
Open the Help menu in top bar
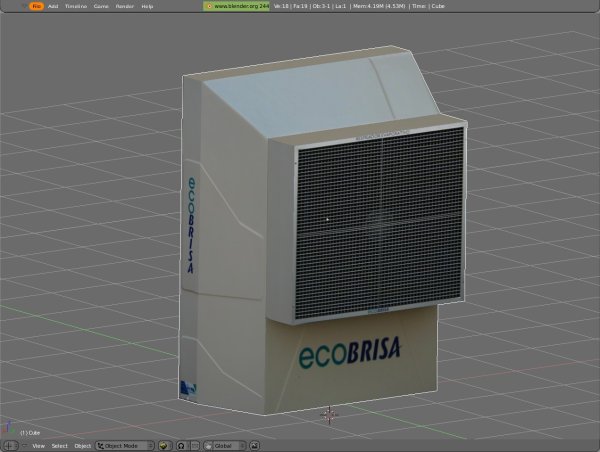coord(147,6)
